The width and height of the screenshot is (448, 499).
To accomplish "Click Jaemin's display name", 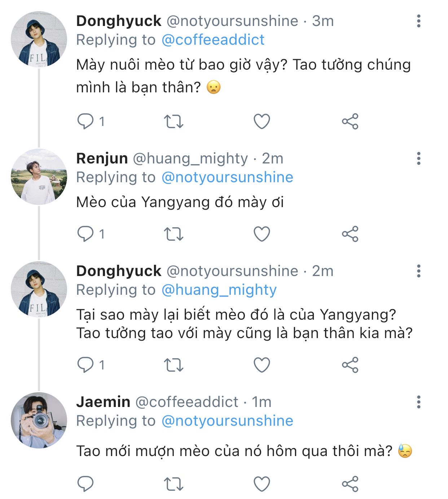I will (x=103, y=402).
